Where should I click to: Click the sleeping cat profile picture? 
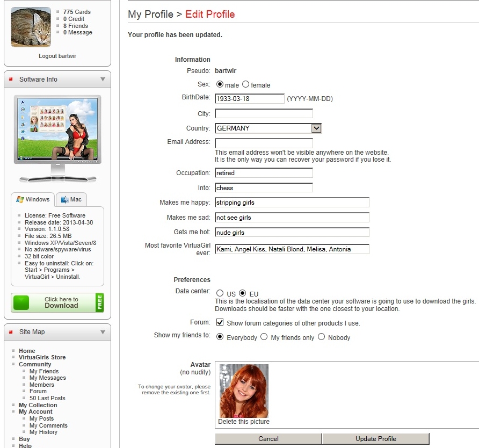31,27
